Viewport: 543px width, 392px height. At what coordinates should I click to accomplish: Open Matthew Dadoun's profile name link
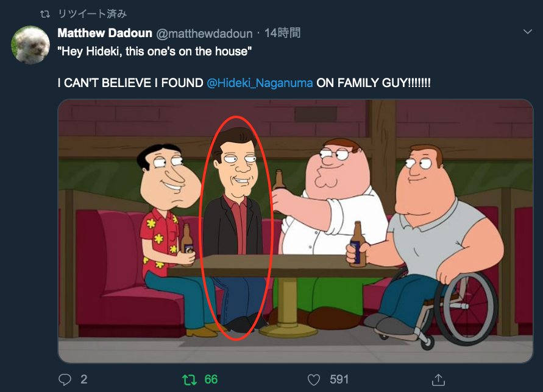pos(105,33)
